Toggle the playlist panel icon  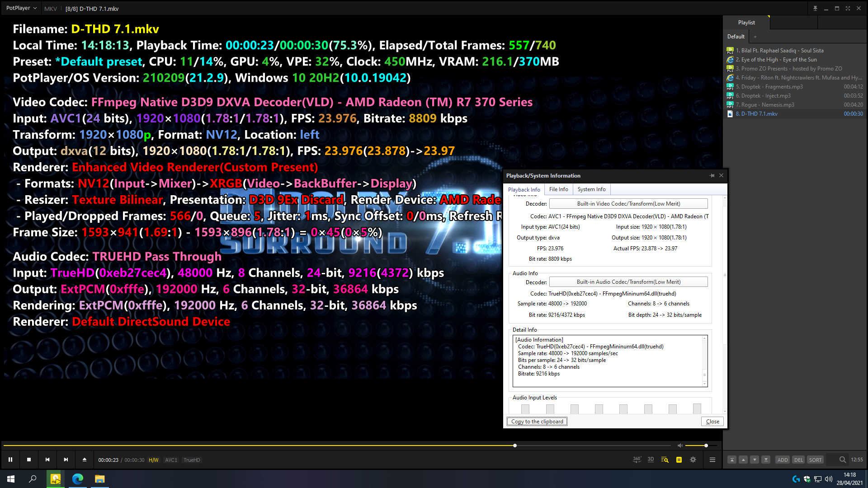coord(679,460)
